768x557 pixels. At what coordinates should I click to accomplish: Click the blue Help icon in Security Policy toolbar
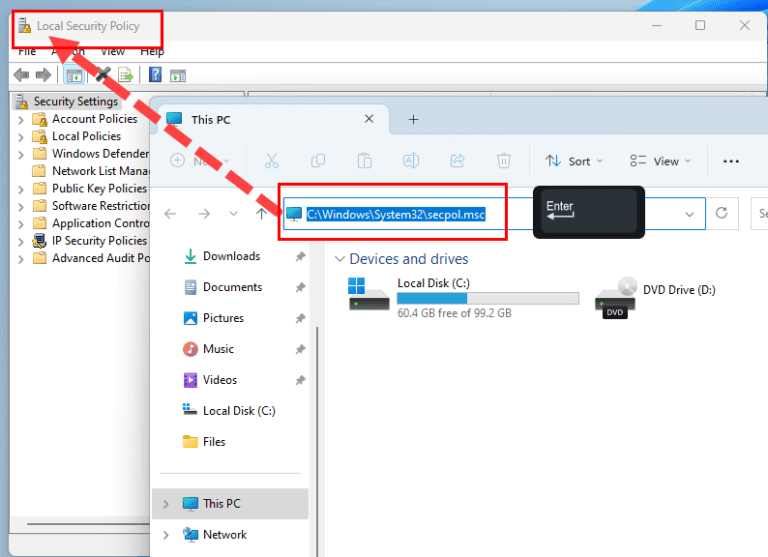(x=156, y=75)
